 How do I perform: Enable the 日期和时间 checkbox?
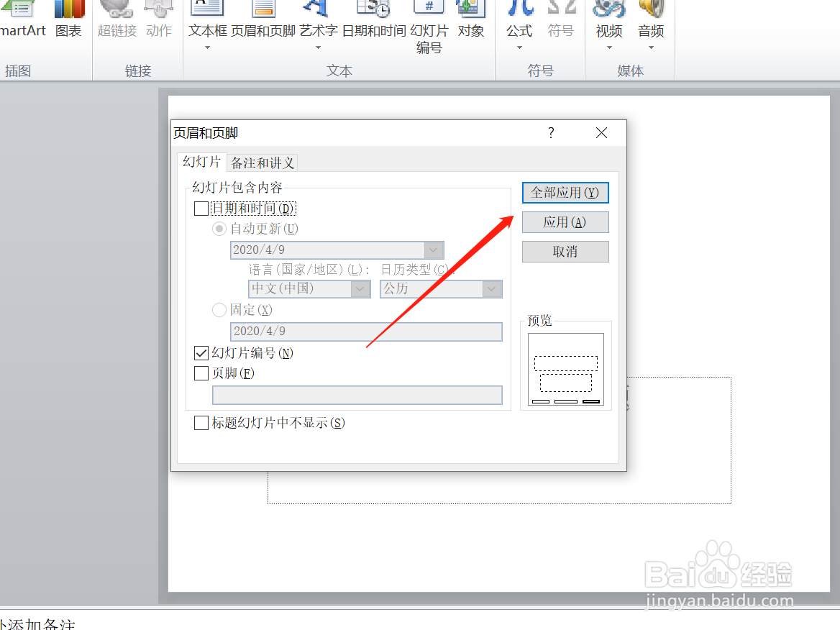(201, 208)
